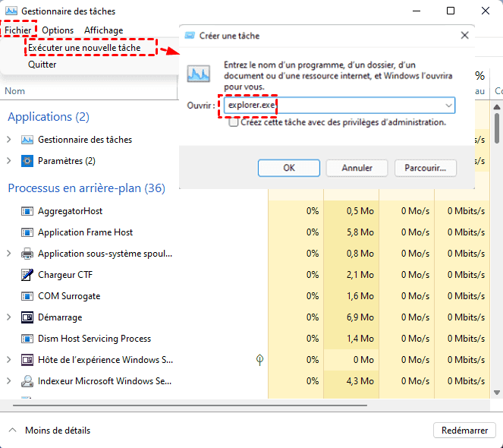Viewport: 503px width, 448px height.
Task: Expand Indexeur Microsoft Windows Search row
Action: 9,381
